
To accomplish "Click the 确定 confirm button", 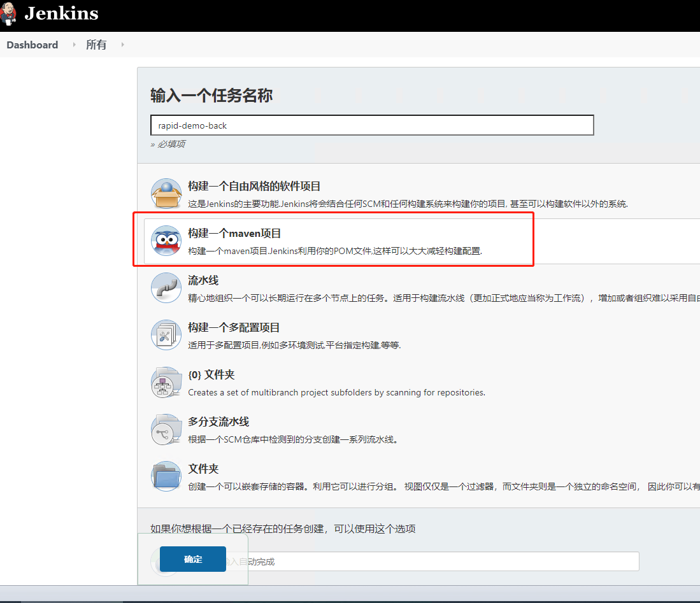I will [x=193, y=559].
